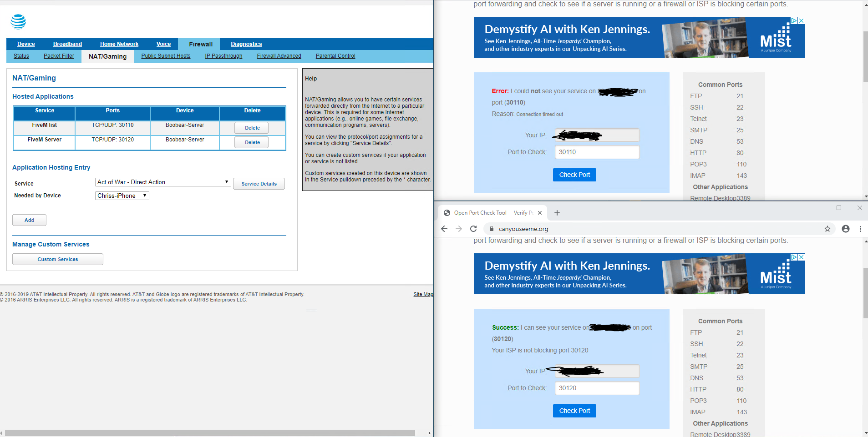Viewport: 868px width, 437px height.
Task: Click forward arrow in bottom browser window
Action: point(459,229)
